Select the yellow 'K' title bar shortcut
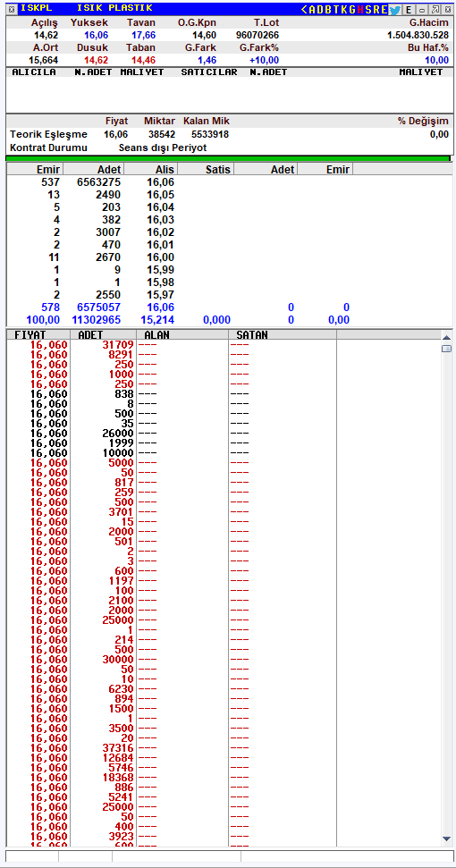Screen dimensions: 456x868 pyautogui.click(x=344, y=10)
